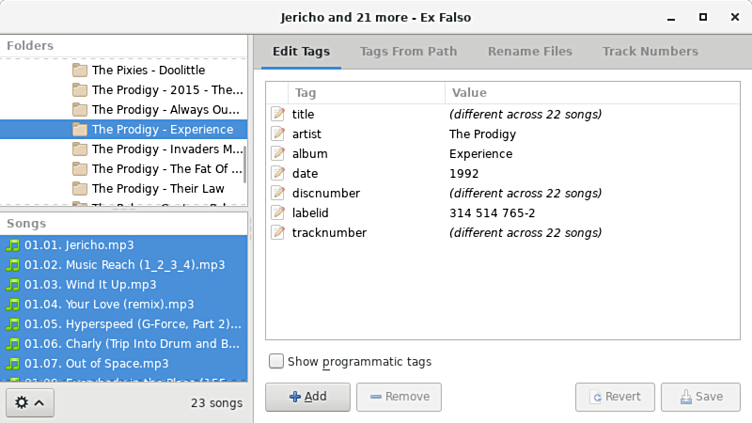
Task: Click the music note icon for Wind It Up.mp3
Action: [13, 284]
